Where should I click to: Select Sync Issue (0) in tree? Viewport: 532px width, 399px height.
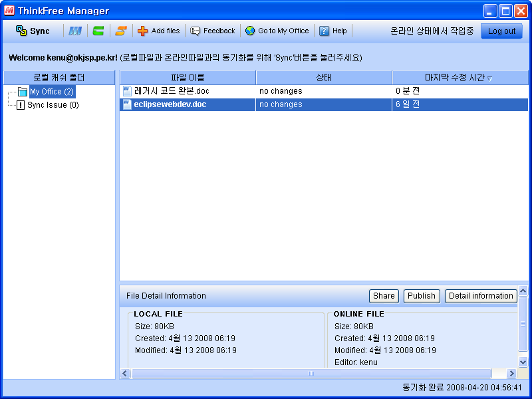[x=53, y=105]
